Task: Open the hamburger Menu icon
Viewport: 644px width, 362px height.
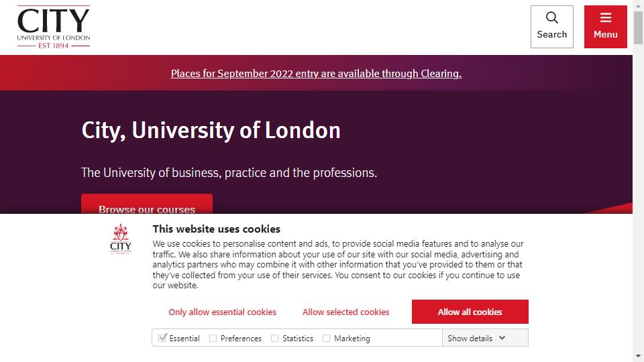Action: (x=605, y=17)
